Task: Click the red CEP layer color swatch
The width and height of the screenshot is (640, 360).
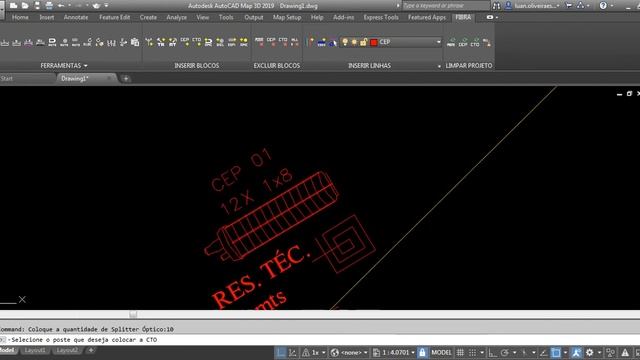Action: pos(374,42)
